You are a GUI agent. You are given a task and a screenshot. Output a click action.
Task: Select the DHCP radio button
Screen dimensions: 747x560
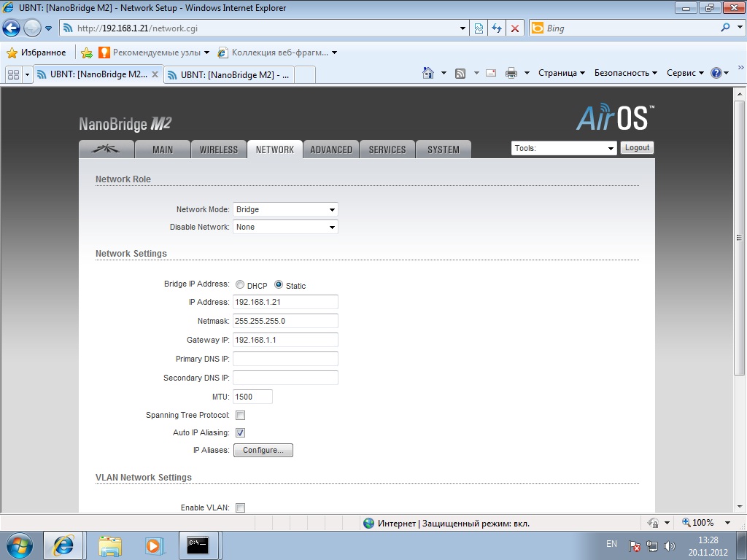(x=240, y=285)
